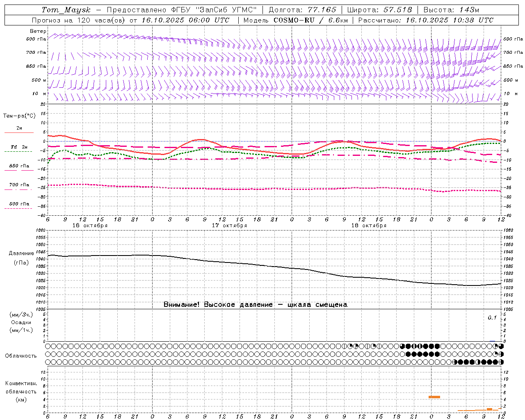Click the Тем-ра(°C) panel label

coord(19,116)
